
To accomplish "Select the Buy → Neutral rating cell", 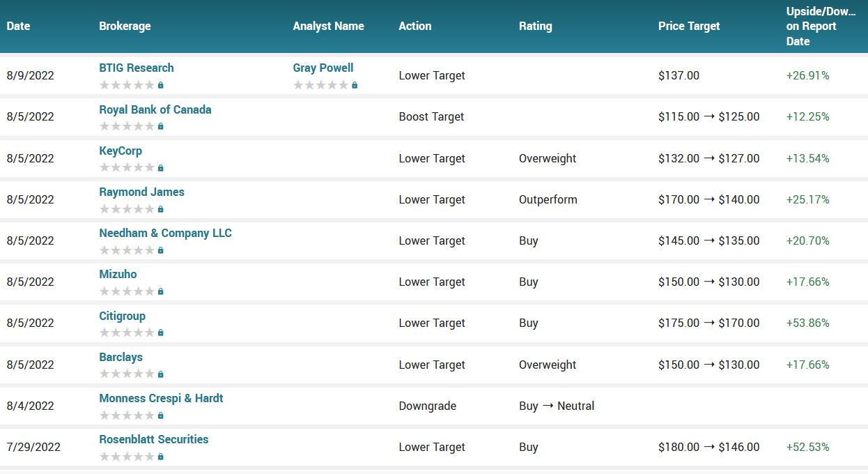I will [557, 406].
